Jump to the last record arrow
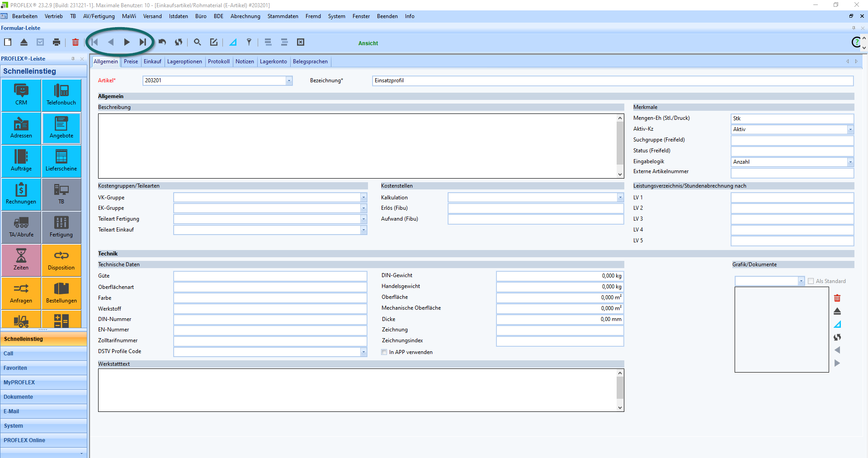The height and width of the screenshot is (458, 868). pos(143,42)
